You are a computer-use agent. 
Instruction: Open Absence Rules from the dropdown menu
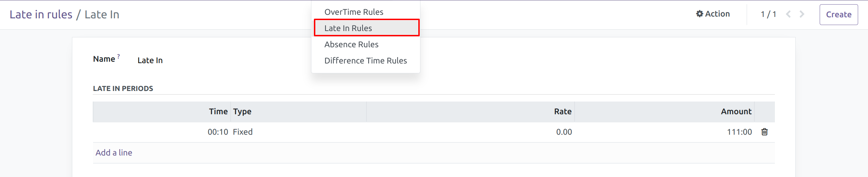pyautogui.click(x=351, y=44)
